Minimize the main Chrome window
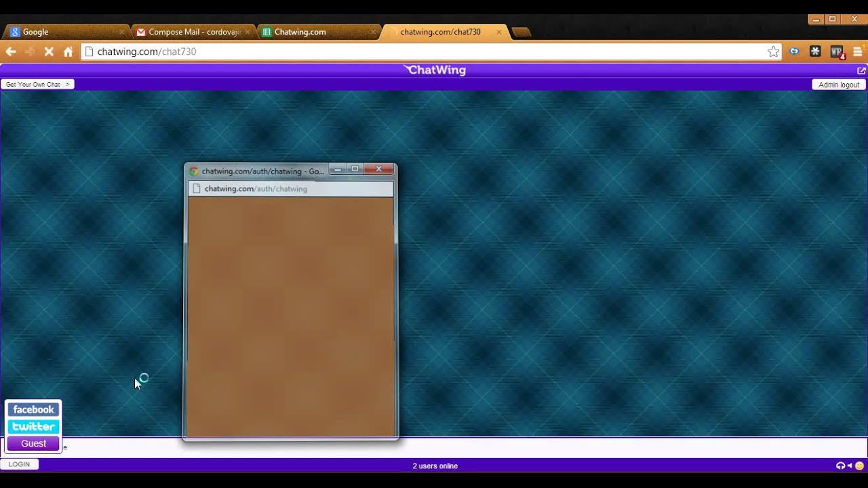 (816, 20)
